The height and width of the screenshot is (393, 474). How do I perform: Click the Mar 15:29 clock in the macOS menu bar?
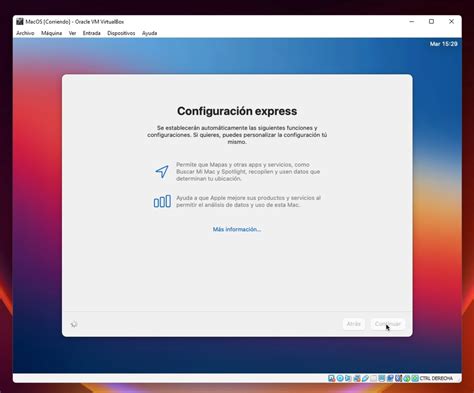point(443,44)
